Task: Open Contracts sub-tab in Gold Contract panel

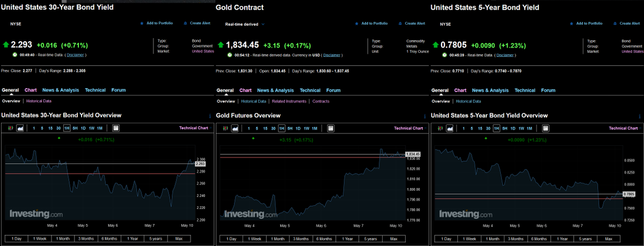Action: coord(321,101)
